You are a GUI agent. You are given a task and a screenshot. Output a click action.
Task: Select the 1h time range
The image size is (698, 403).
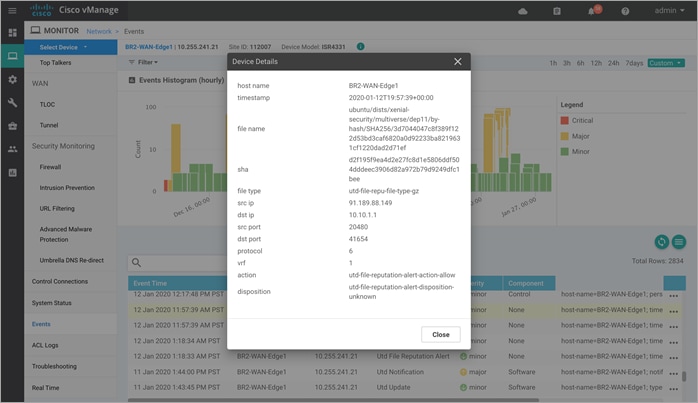click(553, 63)
